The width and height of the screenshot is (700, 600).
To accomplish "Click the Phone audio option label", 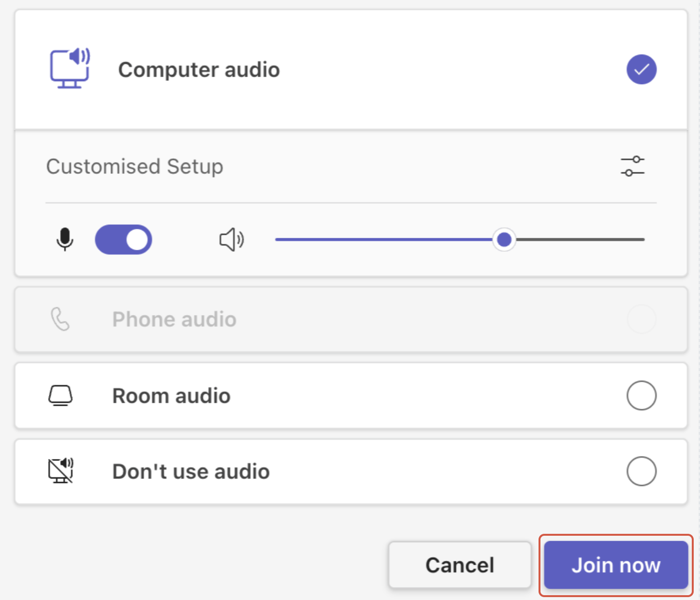I will tap(174, 320).
